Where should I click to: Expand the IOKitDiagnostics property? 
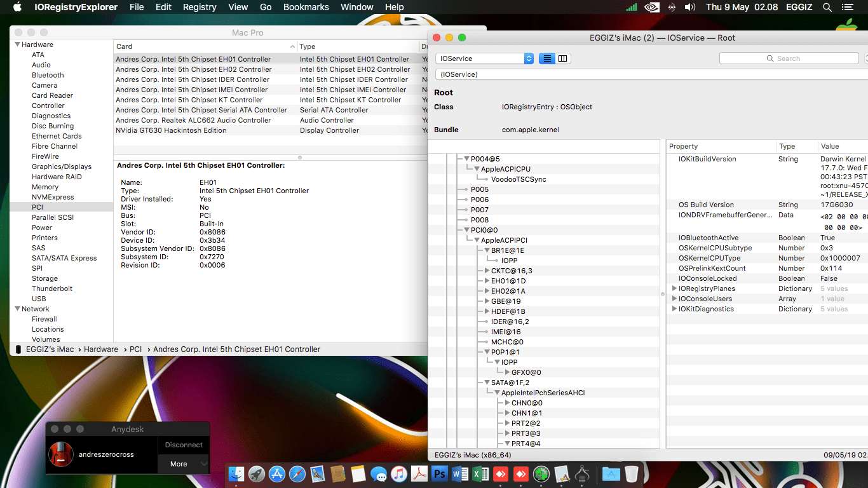click(x=674, y=309)
